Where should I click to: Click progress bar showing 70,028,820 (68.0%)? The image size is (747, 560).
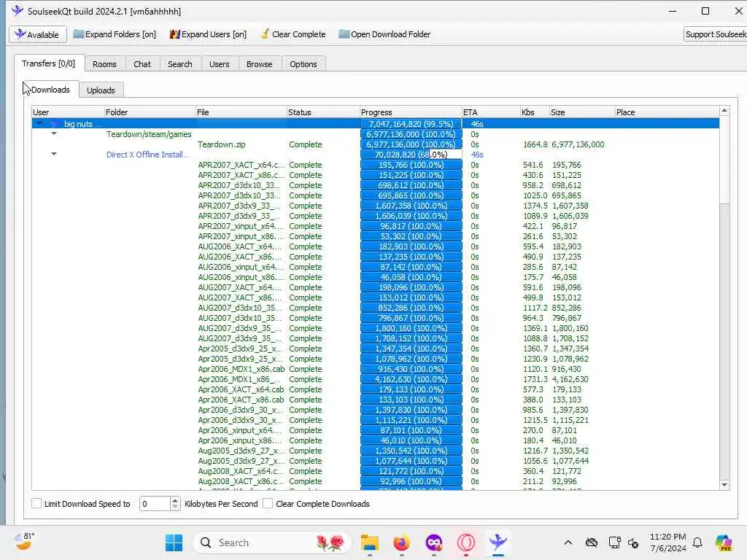click(411, 155)
